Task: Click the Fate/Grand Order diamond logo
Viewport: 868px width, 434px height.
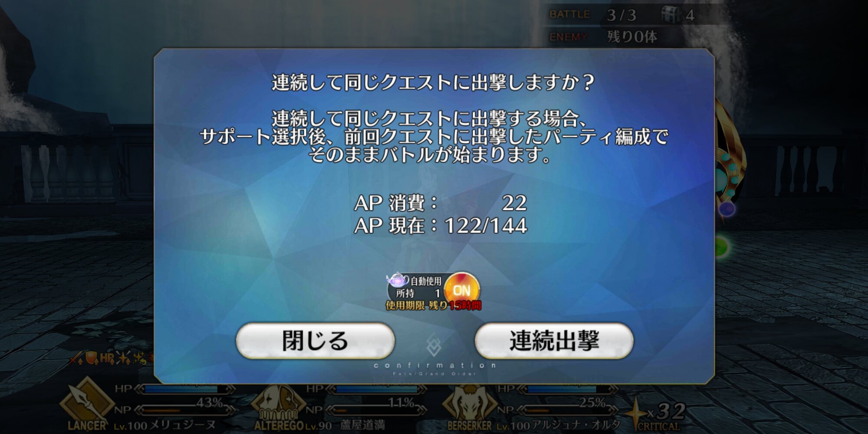Action: pyautogui.click(x=434, y=345)
